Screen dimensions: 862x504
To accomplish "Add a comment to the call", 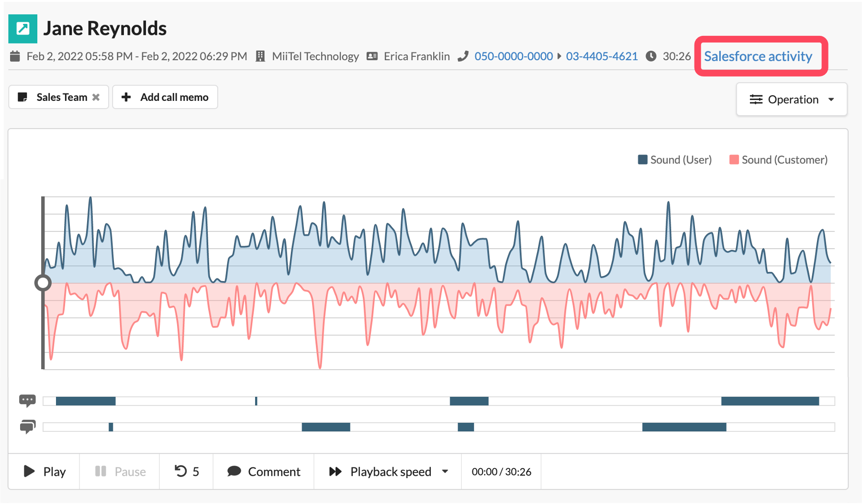I will point(264,471).
